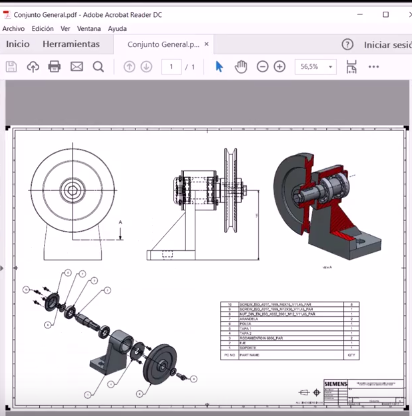
Task: Click the fit page scrolling icon
Action: pyautogui.click(x=352, y=67)
